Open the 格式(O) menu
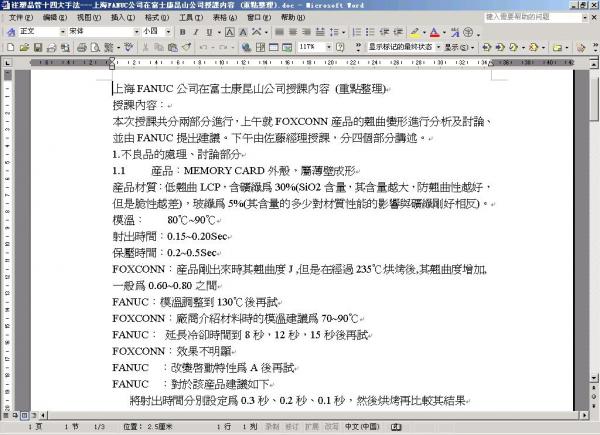The height and width of the screenshot is (435, 600). [157, 18]
